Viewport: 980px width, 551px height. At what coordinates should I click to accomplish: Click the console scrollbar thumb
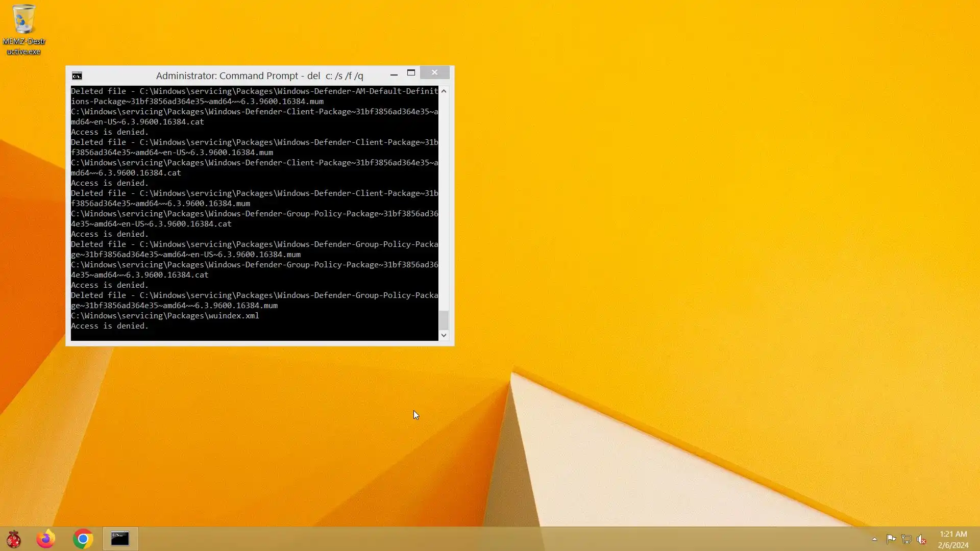(444, 320)
